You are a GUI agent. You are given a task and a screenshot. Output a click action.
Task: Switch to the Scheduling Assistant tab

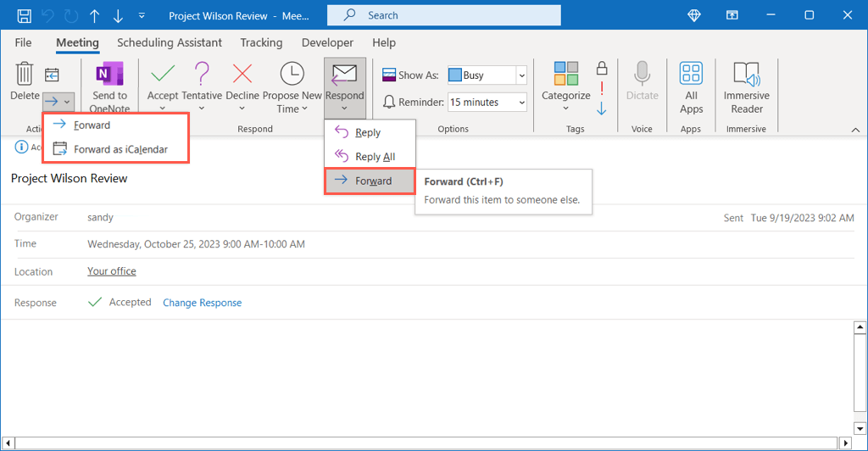170,42
